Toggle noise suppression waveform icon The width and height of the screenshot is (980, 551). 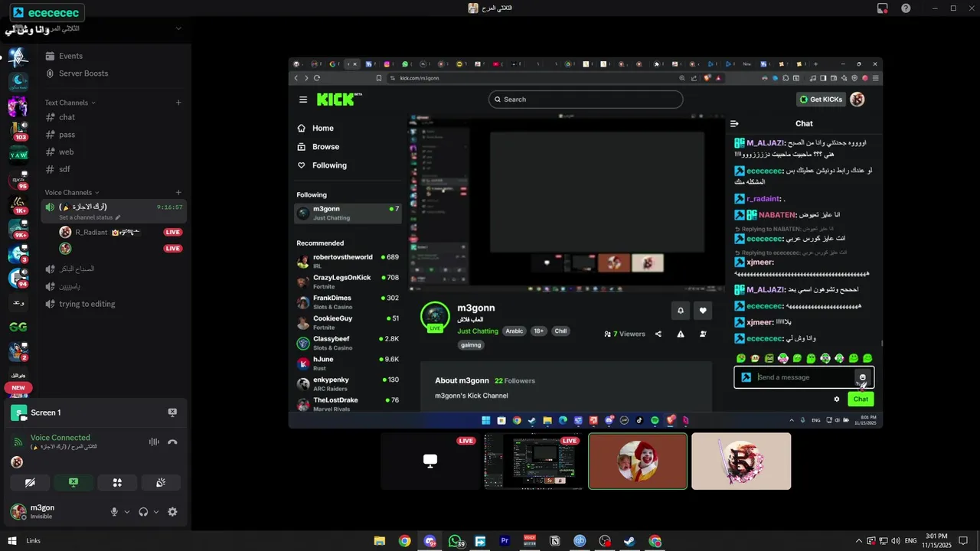[154, 442]
